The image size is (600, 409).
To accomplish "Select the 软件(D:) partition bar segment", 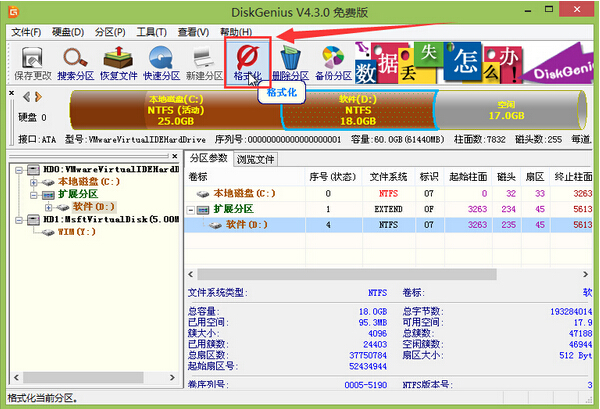I will point(358,110).
